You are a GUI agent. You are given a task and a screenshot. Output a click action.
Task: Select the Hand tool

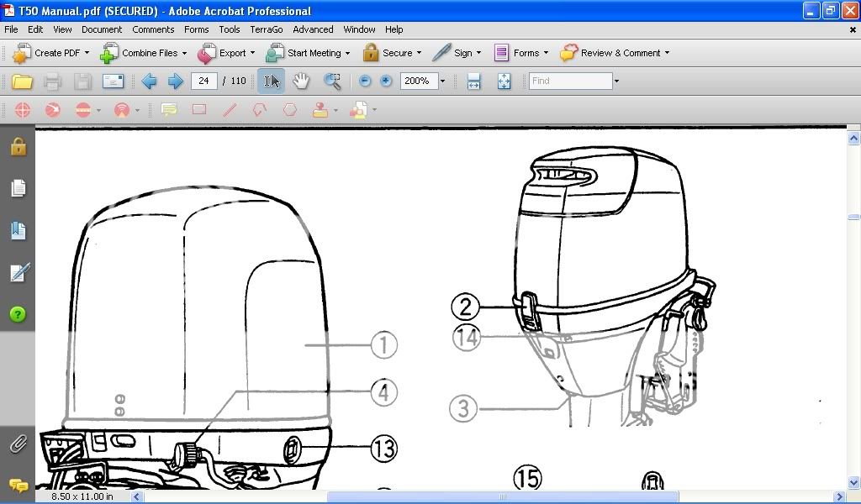coord(301,81)
